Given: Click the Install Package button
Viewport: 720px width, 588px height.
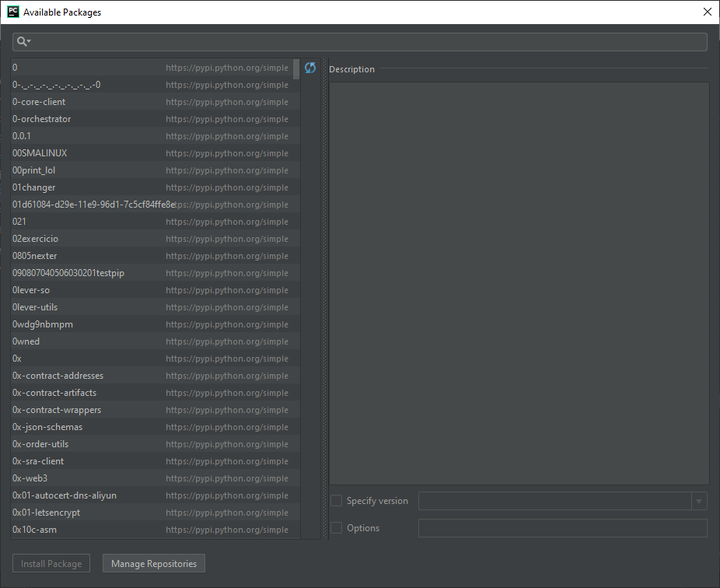Looking at the screenshot, I should pos(51,564).
